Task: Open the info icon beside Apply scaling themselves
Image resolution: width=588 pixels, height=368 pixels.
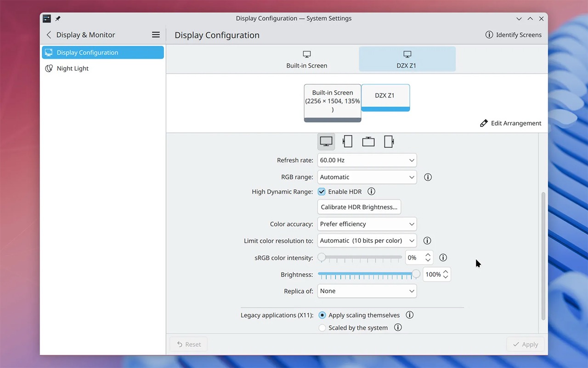Action: pos(410,315)
